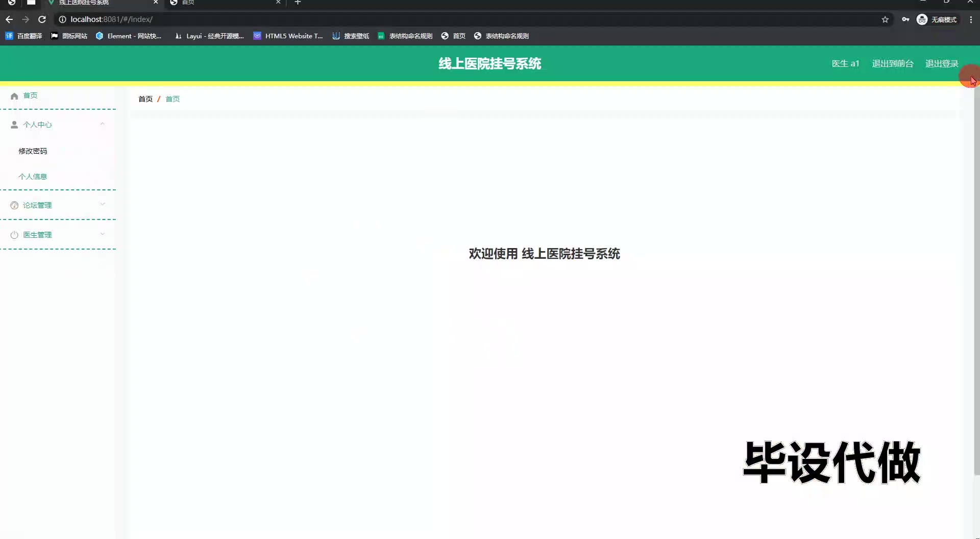Open the 百度翻译 bookmark
The image size is (980, 539).
[x=23, y=36]
